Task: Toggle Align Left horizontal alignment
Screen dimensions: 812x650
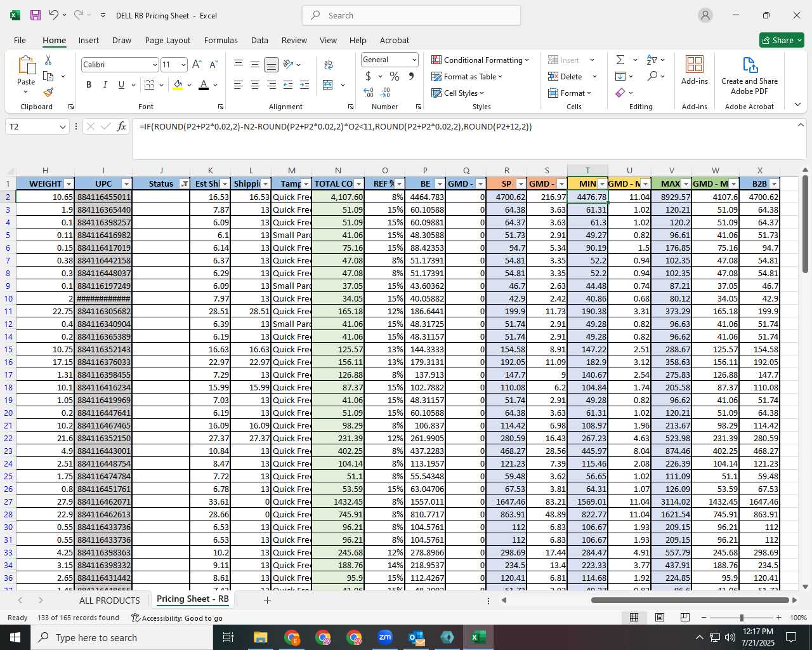Action: (239, 85)
